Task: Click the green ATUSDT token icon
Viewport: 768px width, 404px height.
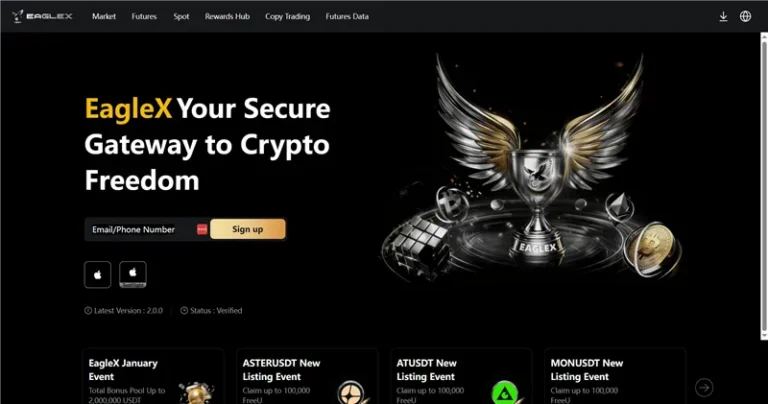Action: [504, 392]
